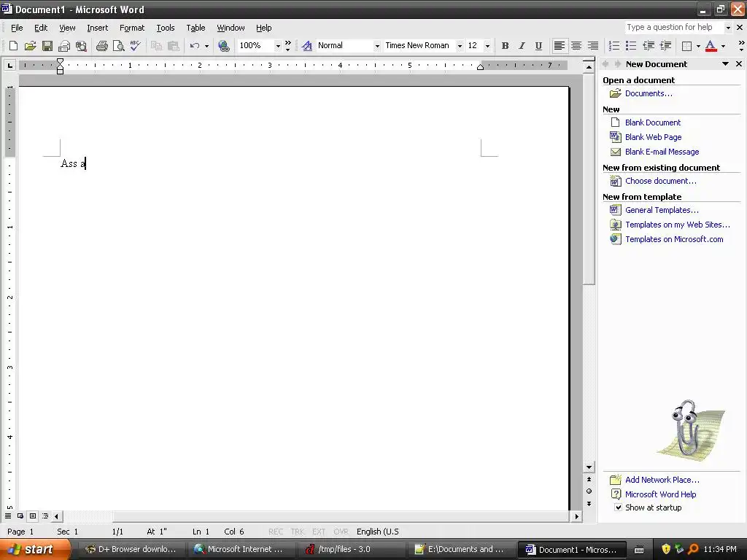Click Templates on Microsoft.com link
Screen dimensions: 747x560
[674, 239]
